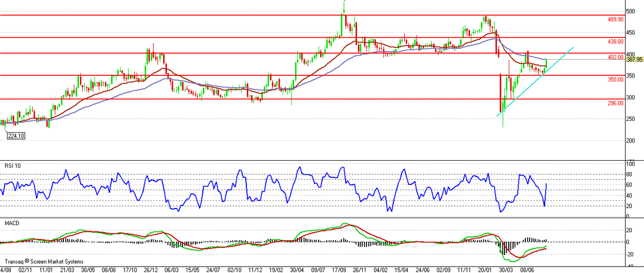
Task: Click the 350.00 support level label
Action: [615, 79]
